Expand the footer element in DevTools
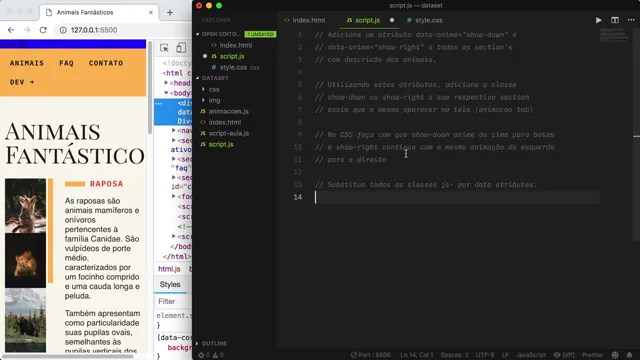 [x=173, y=196]
